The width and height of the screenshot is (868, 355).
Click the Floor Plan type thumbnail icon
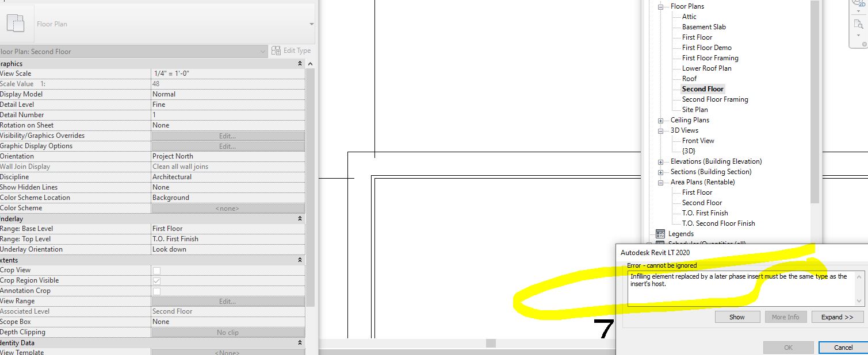(16, 24)
